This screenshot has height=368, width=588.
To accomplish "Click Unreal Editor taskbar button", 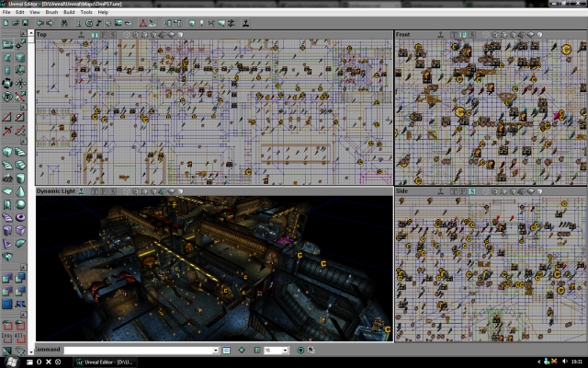I will (105, 362).
